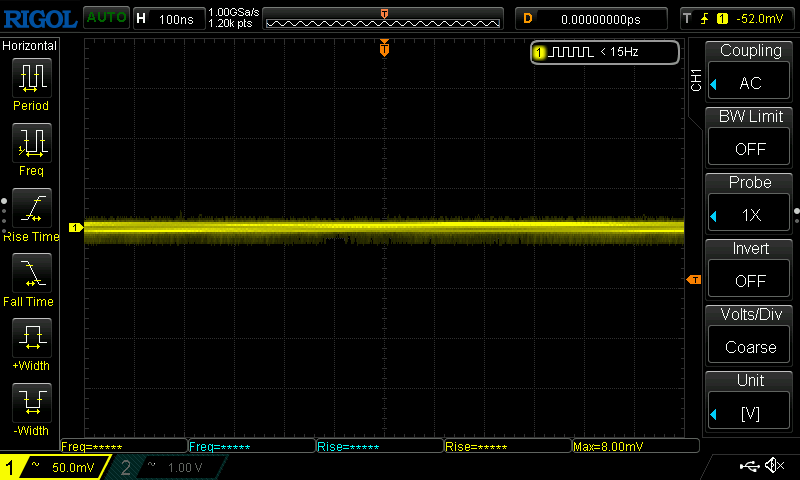
Task: Click the Horizontal menu header
Action: [30, 45]
